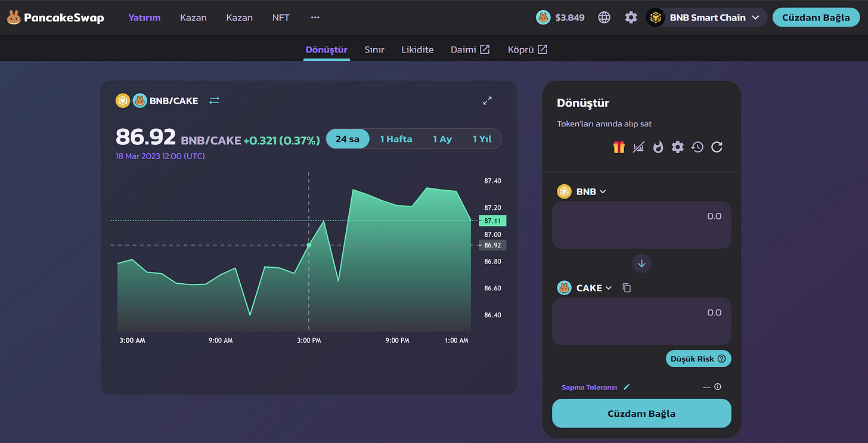Open the Köprü external link

(x=528, y=49)
